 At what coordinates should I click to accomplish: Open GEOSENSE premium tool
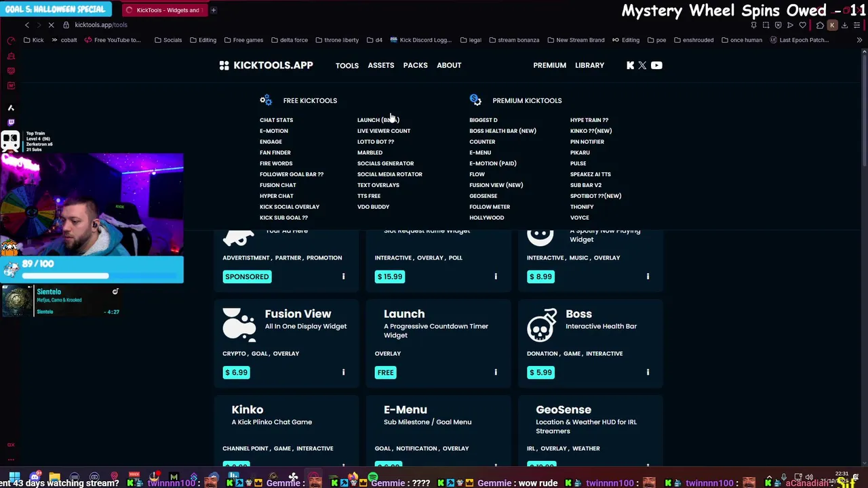click(x=484, y=196)
